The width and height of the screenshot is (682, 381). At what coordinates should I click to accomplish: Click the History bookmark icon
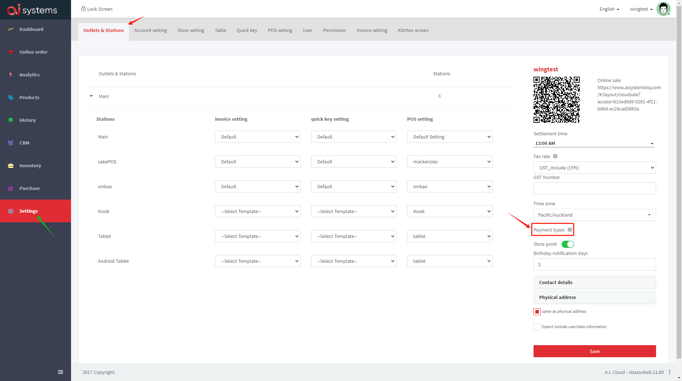[x=10, y=120]
